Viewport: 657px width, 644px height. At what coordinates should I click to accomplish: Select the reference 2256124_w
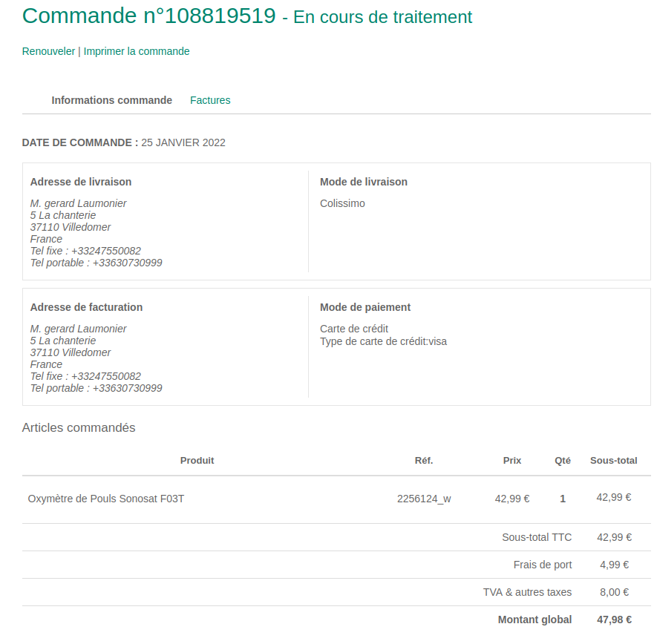point(424,499)
